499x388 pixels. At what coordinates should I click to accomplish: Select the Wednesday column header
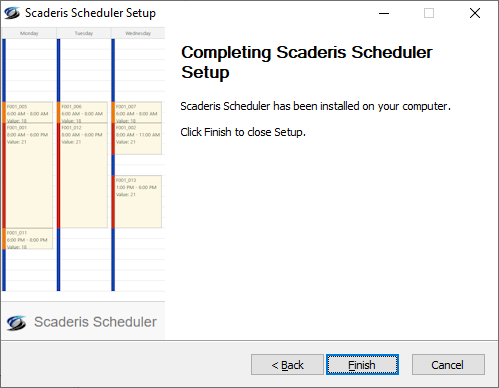point(138,33)
